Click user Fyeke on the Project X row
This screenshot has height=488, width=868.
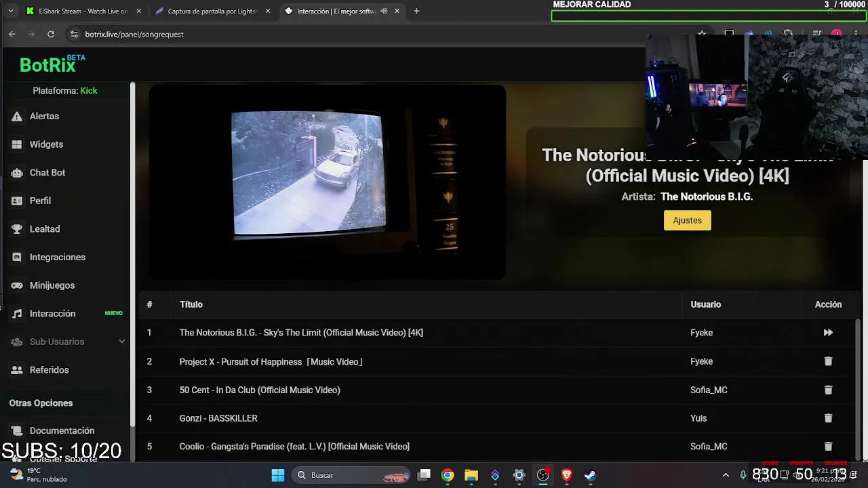point(701,362)
